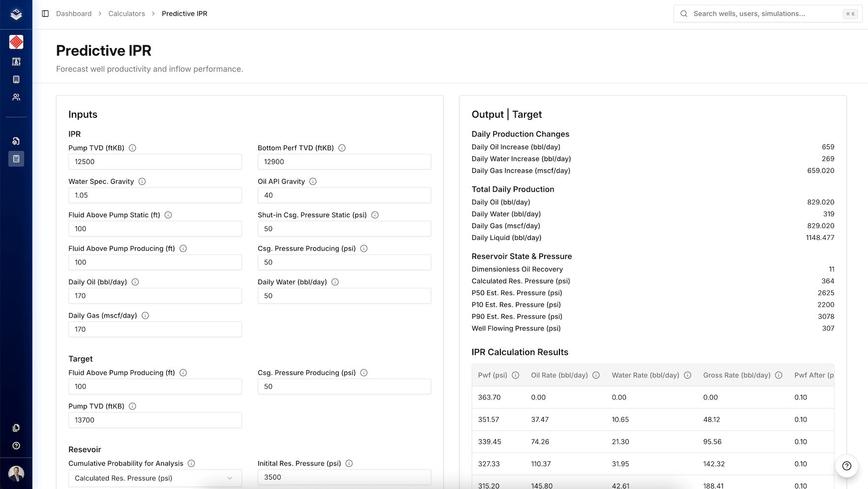Click the Calculators breadcrumb link
Viewport: 868px width, 489px height.
[x=126, y=13]
